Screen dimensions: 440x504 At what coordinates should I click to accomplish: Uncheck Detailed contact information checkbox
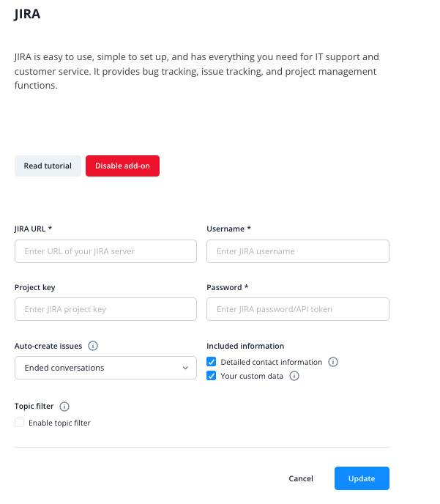point(212,362)
